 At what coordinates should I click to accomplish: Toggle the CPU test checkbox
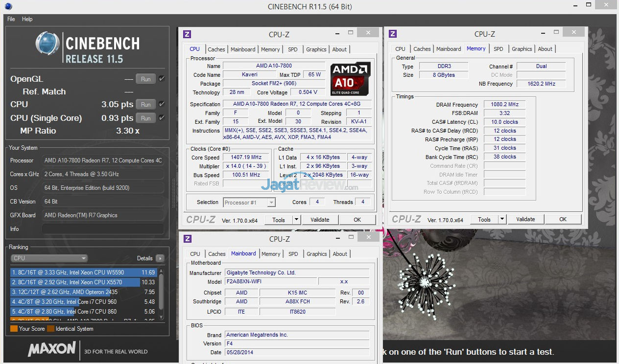click(162, 104)
